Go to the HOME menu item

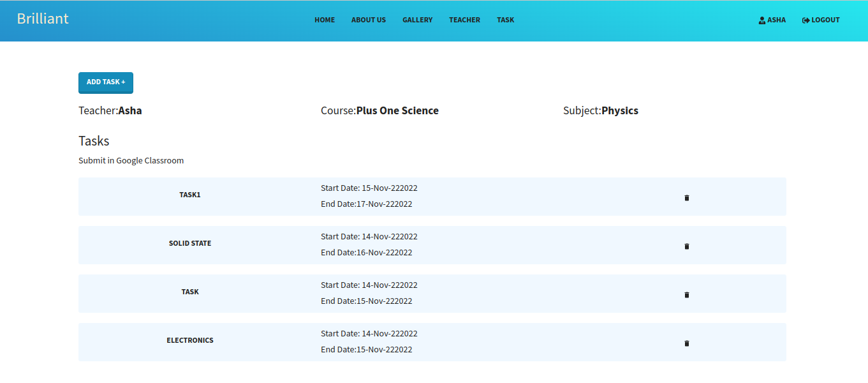(325, 20)
